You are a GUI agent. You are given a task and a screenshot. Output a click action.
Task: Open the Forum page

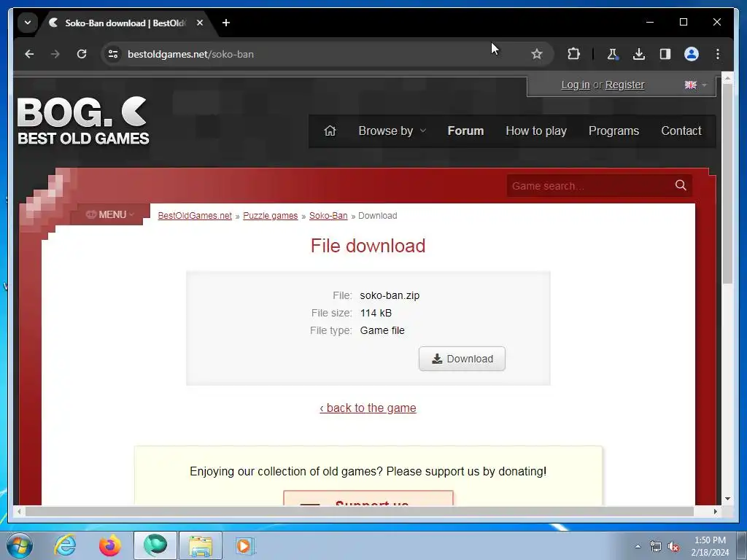(x=465, y=131)
